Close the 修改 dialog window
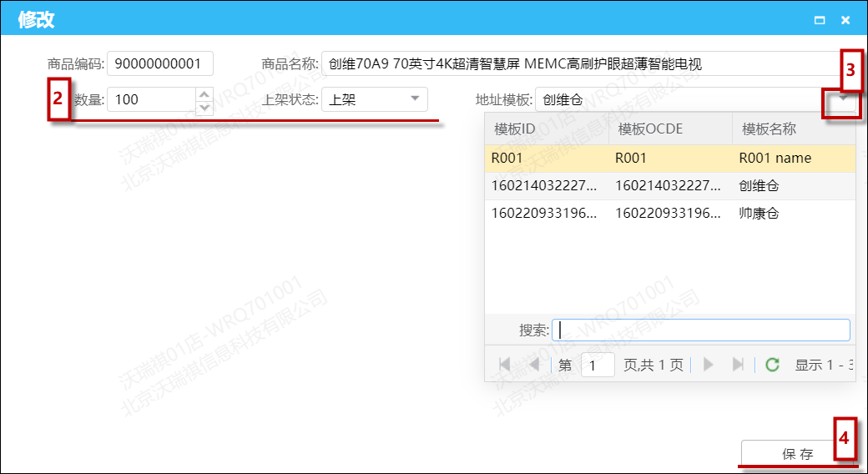 pyautogui.click(x=845, y=20)
